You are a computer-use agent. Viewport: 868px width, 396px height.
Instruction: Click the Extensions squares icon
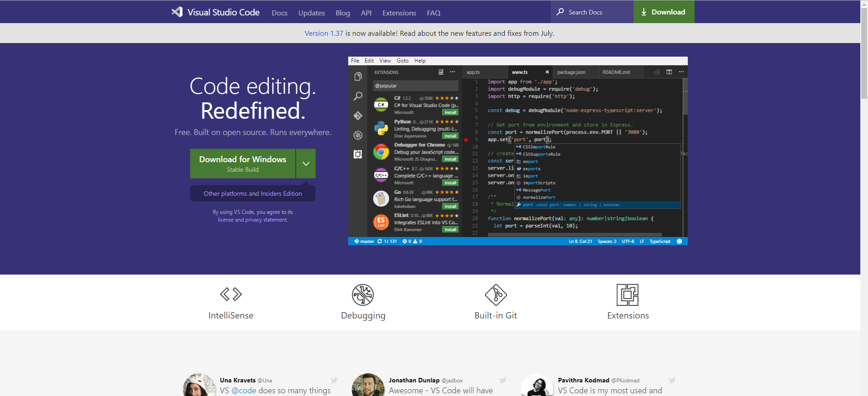pyautogui.click(x=628, y=295)
